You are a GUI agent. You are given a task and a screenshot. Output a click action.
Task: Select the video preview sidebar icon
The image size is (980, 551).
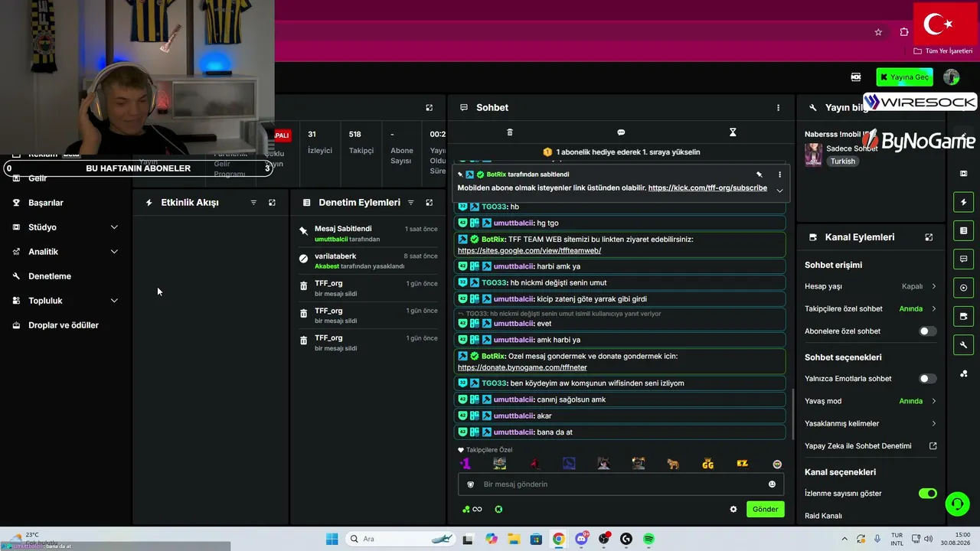click(x=963, y=316)
